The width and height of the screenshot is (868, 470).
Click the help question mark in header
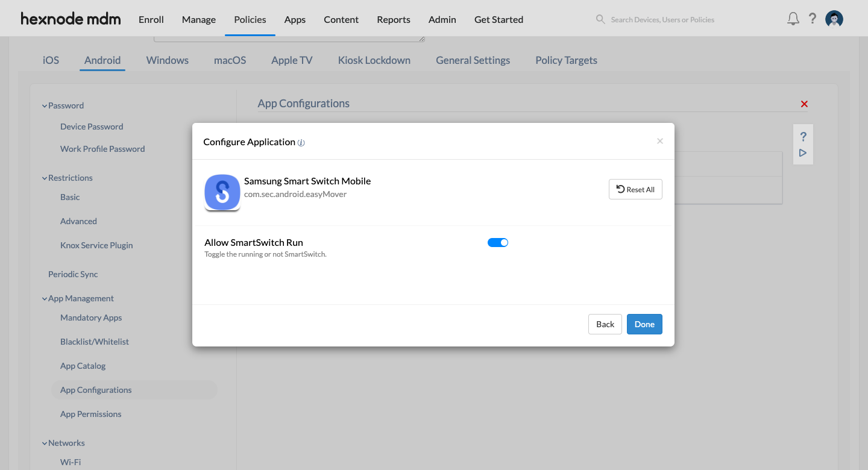click(x=813, y=19)
